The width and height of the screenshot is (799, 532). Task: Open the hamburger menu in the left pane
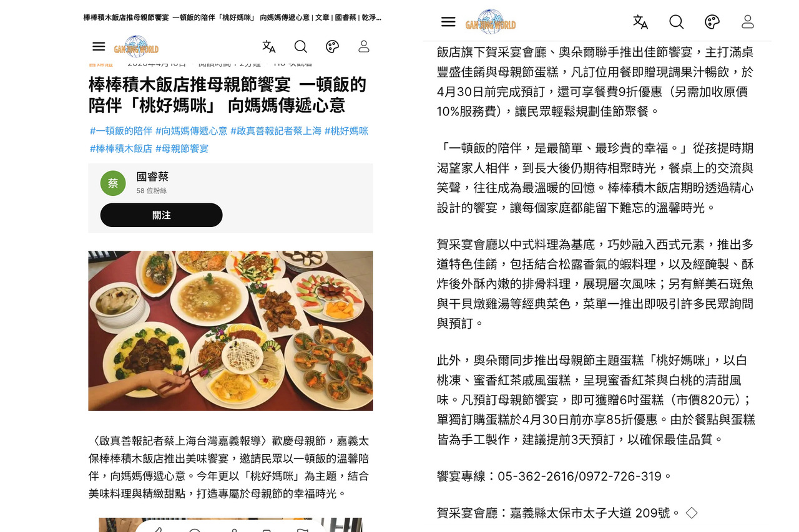coord(99,47)
